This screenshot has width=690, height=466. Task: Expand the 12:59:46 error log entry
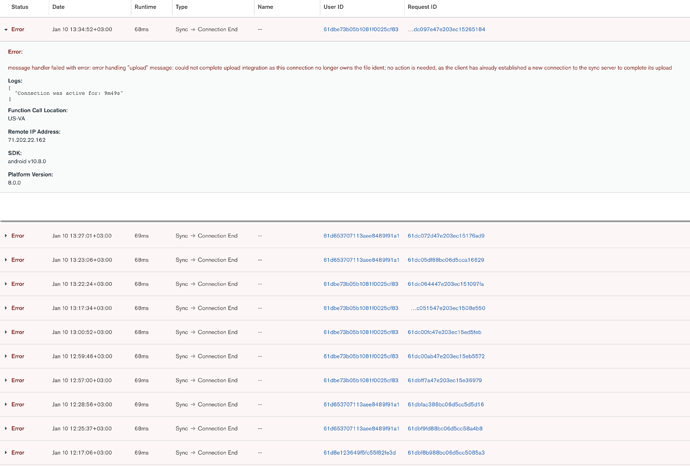pyautogui.click(x=6, y=356)
